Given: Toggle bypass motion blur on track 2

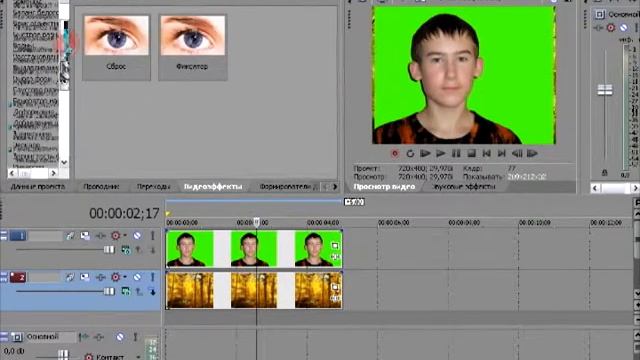Looking at the screenshot, I should [x=70, y=278].
